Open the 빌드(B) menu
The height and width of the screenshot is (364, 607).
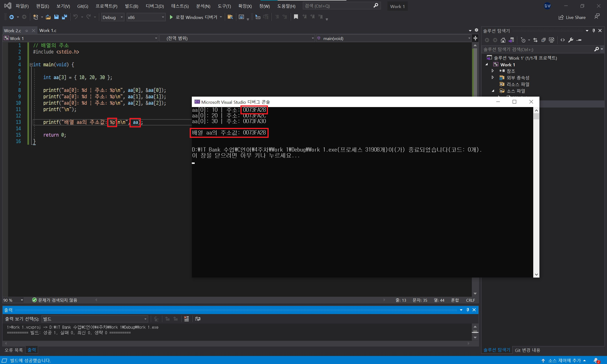pos(131,6)
